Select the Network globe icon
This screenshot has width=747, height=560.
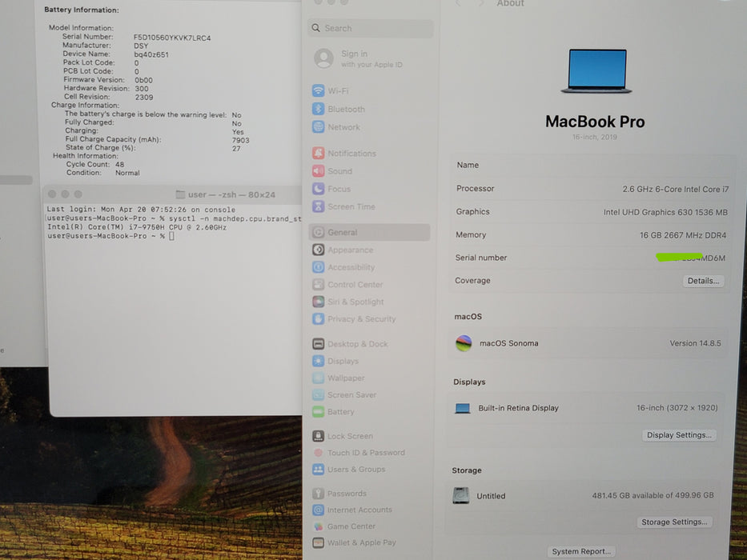318,126
